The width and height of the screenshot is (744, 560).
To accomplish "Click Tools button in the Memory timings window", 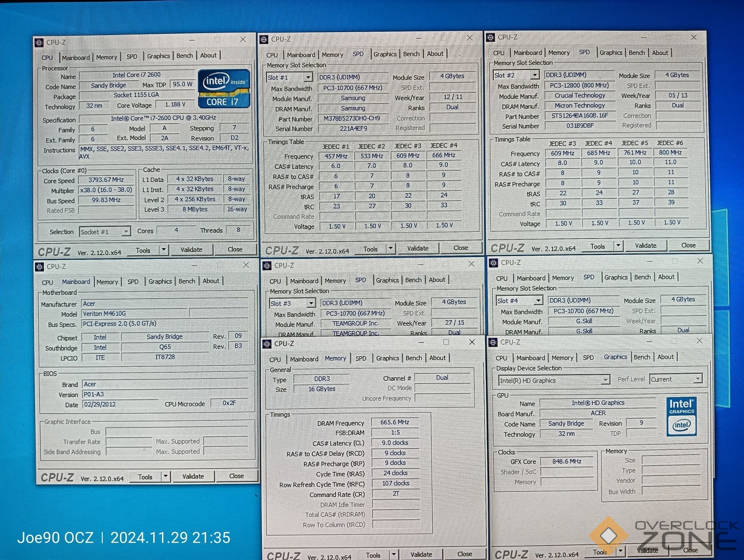I will click(373, 555).
